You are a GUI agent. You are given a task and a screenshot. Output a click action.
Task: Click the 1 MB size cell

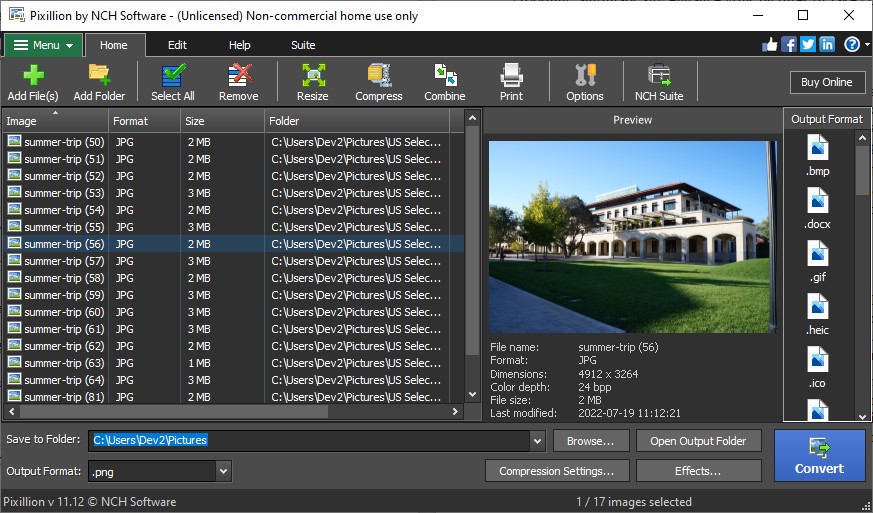[x=199, y=363]
